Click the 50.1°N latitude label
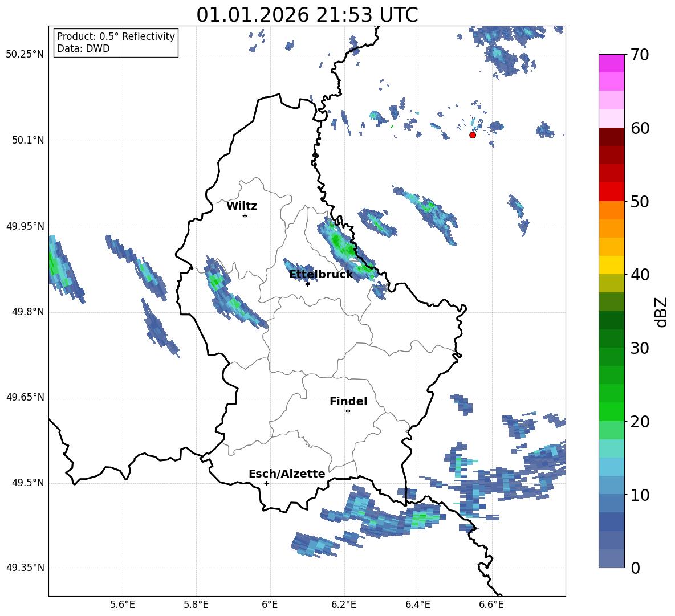 tap(27, 141)
